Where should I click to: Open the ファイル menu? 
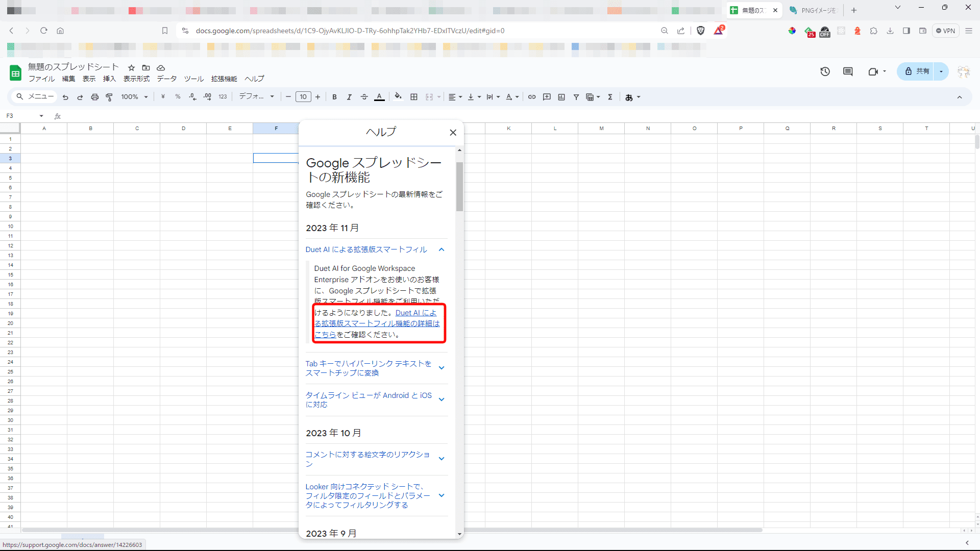(x=42, y=79)
